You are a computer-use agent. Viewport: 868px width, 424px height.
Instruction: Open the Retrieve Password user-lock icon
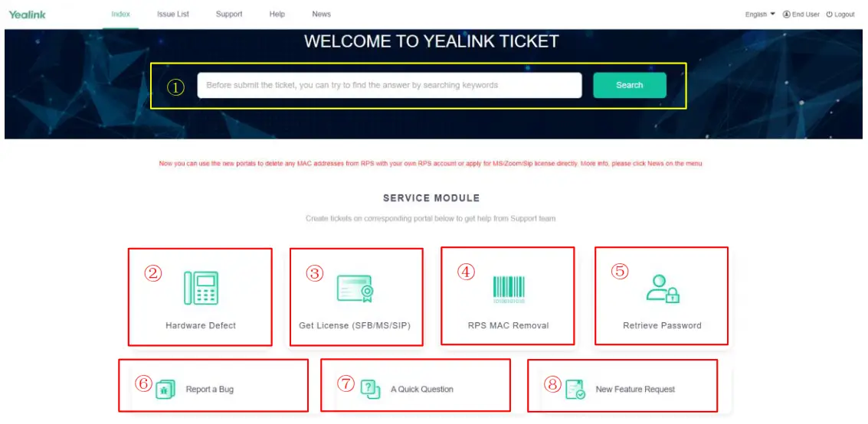coord(663,289)
